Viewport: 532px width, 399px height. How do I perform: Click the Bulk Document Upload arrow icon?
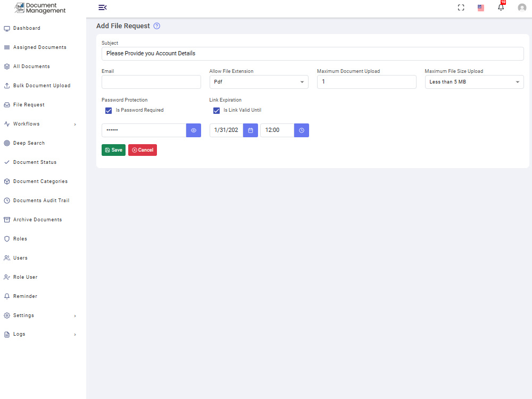pyautogui.click(x=7, y=86)
